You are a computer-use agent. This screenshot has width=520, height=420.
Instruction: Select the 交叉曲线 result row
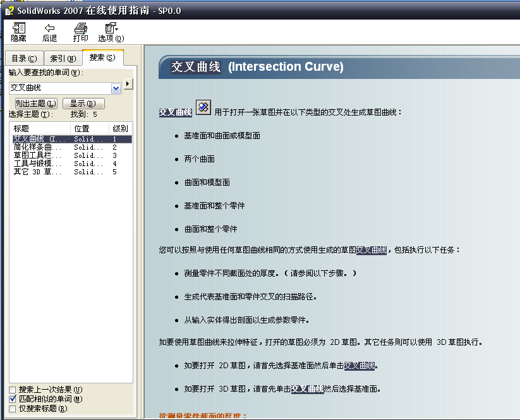click(x=72, y=139)
